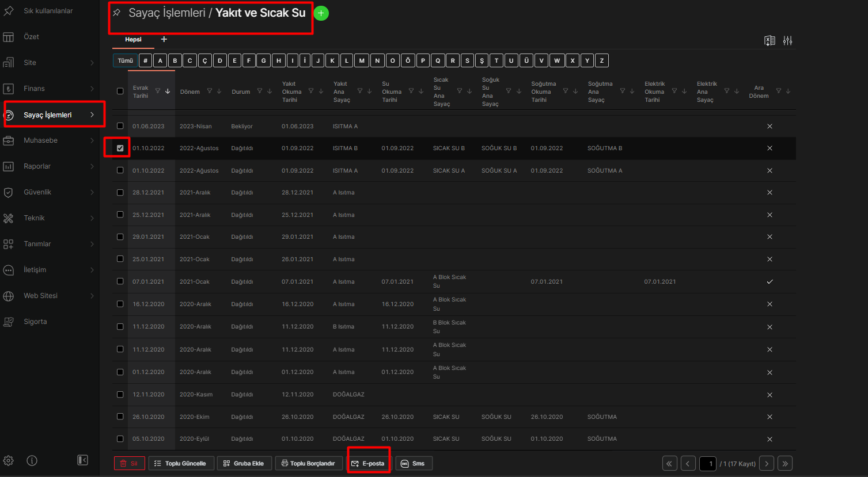Click the info circle icon
The image size is (868, 477).
pos(32,460)
